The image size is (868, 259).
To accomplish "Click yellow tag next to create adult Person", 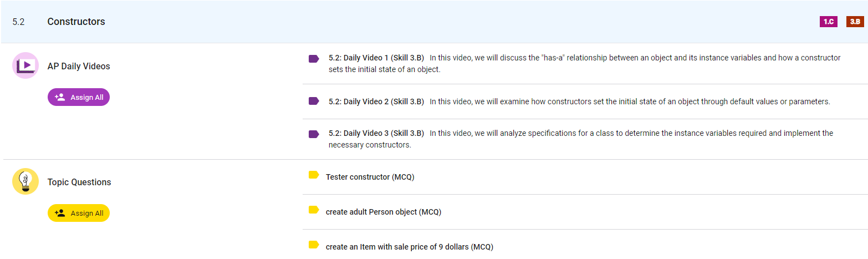I will [x=314, y=210].
